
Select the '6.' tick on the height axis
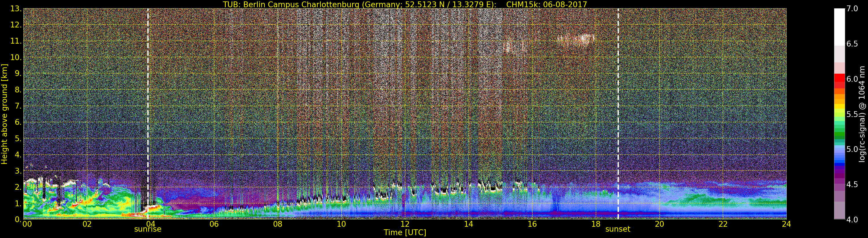coord(18,122)
